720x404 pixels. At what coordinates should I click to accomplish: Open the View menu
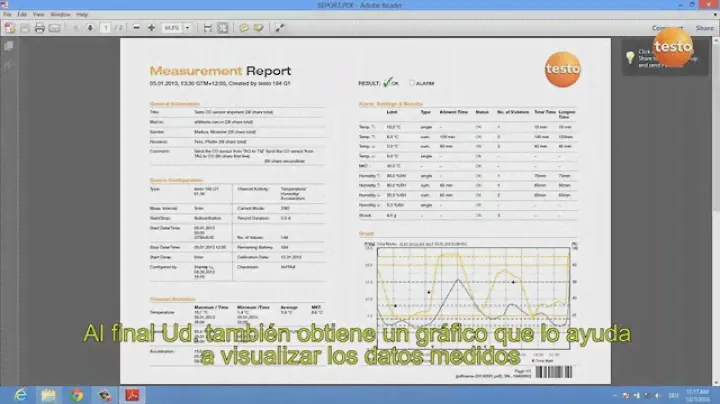pos(37,15)
